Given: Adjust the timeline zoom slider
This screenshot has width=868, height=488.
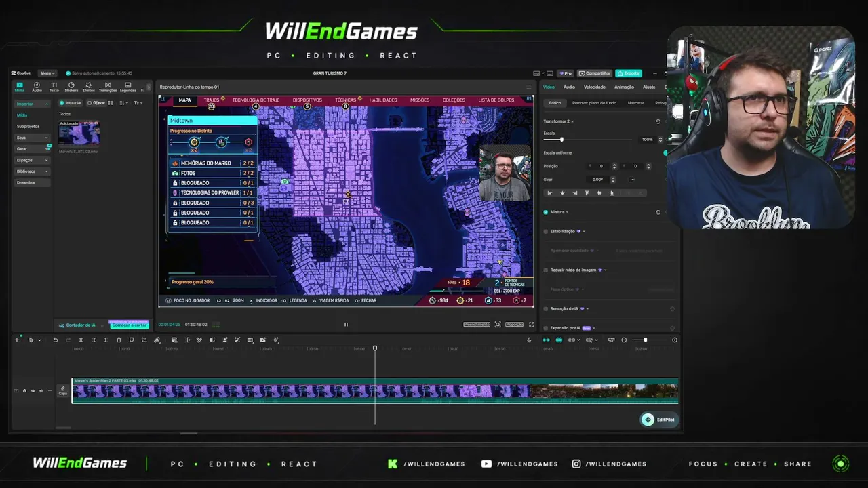Looking at the screenshot, I should tap(645, 340).
